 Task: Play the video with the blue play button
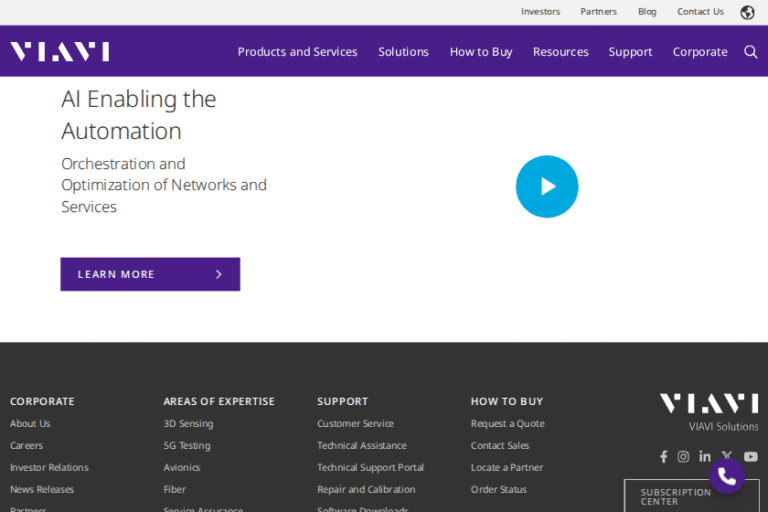[x=547, y=187]
